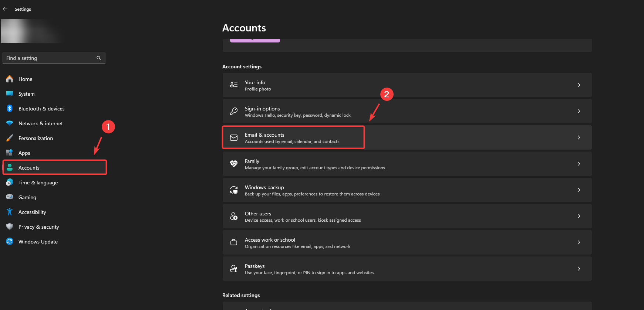This screenshot has width=644, height=310.
Task: Type in the Find a setting field
Action: 50,58
